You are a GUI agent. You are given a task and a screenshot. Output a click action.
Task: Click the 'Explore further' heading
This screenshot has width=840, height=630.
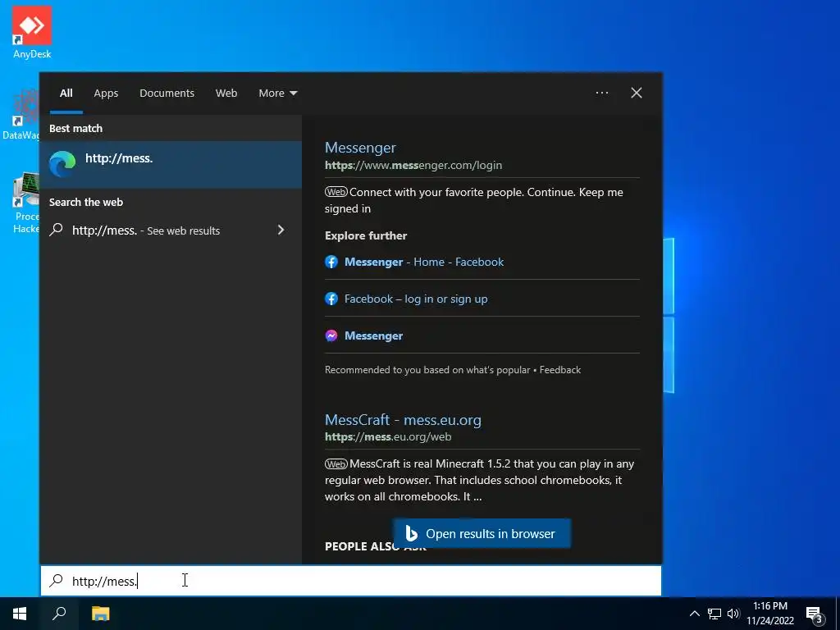366,235
